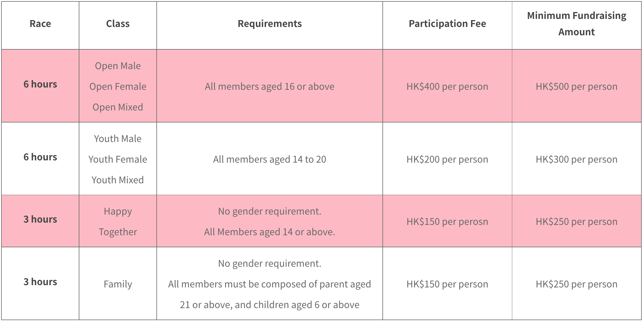Select the misspelled 'HK$150 per perosn' cell
Image resolution: width=644 pixels, height=323 pixels.
click(x=447, y=222)
